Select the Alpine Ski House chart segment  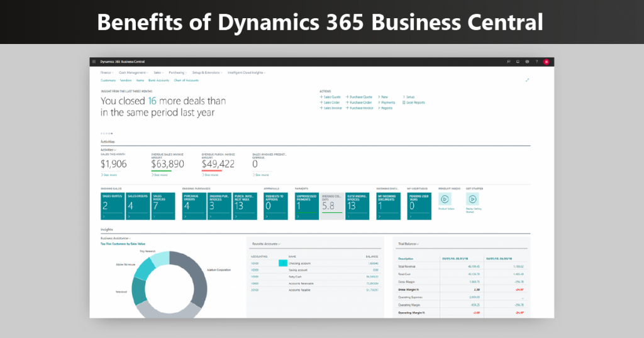[x=144, y=270]
